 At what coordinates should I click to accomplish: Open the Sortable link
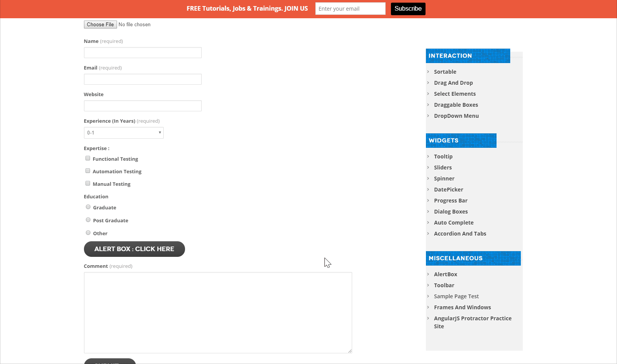click(x=445, y=72)
